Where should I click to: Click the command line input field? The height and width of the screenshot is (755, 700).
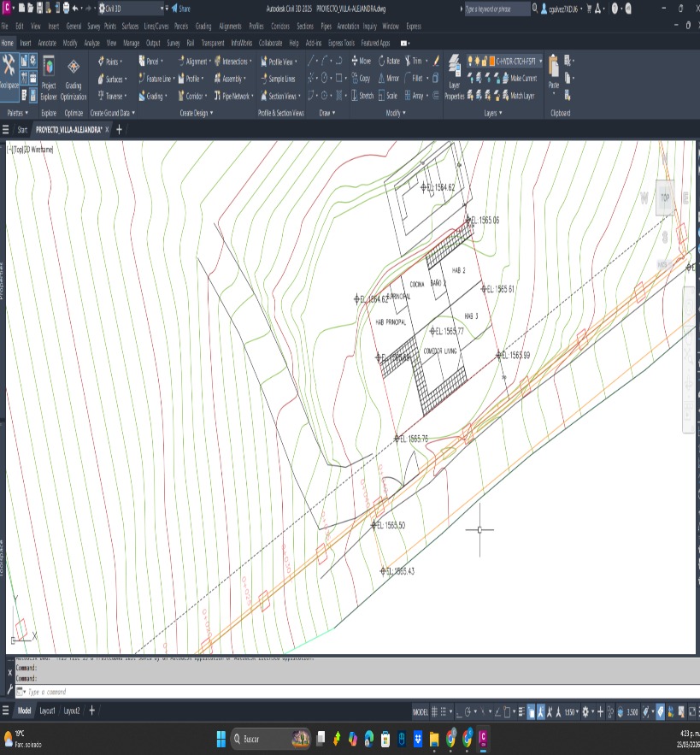click(171, 691)
